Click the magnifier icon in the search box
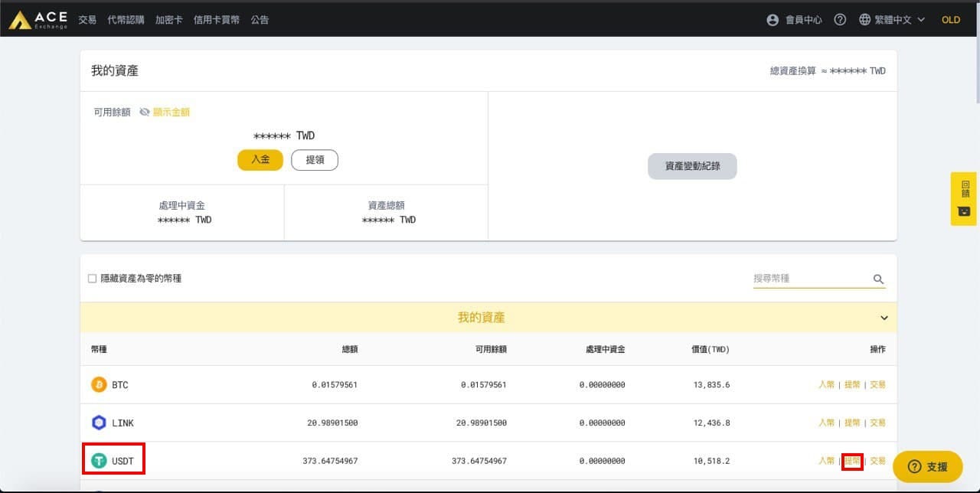Viewport: 980px width, 493px height. (x=878, y=278)
